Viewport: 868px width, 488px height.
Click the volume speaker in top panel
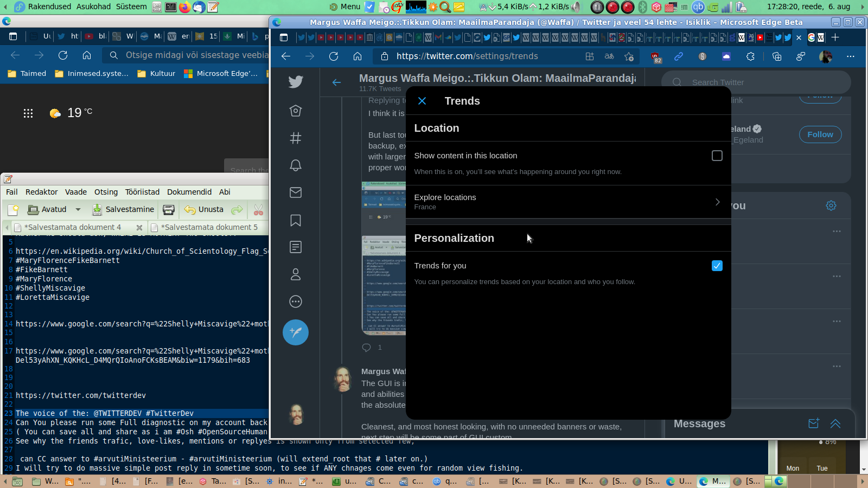[576, 7]
